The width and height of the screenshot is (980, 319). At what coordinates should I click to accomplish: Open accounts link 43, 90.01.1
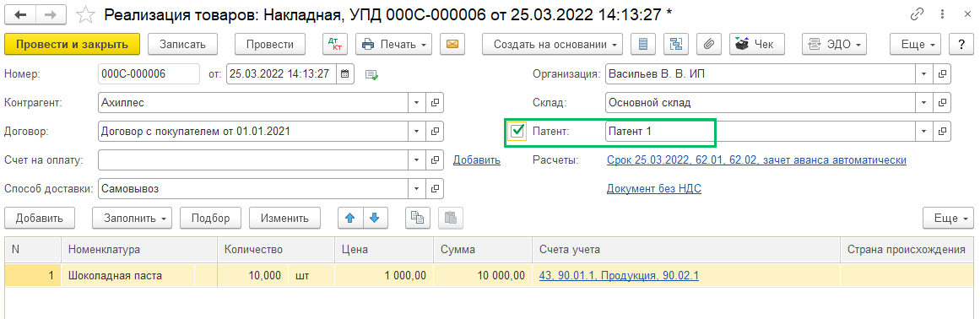pyautogui.click(x=619, y=275)
